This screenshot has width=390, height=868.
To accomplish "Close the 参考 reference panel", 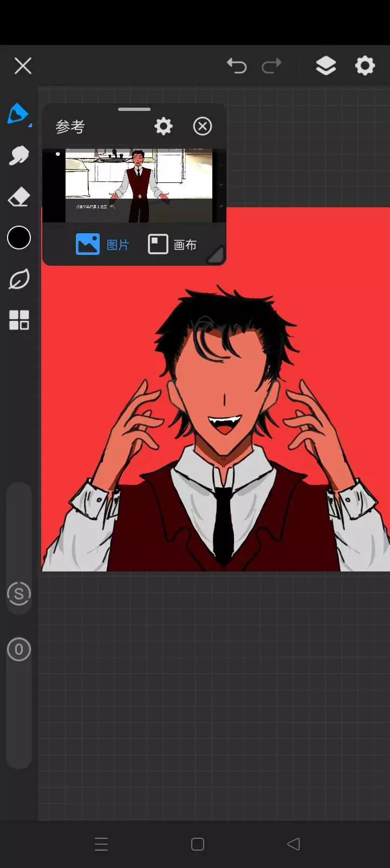I will point(203,126).
